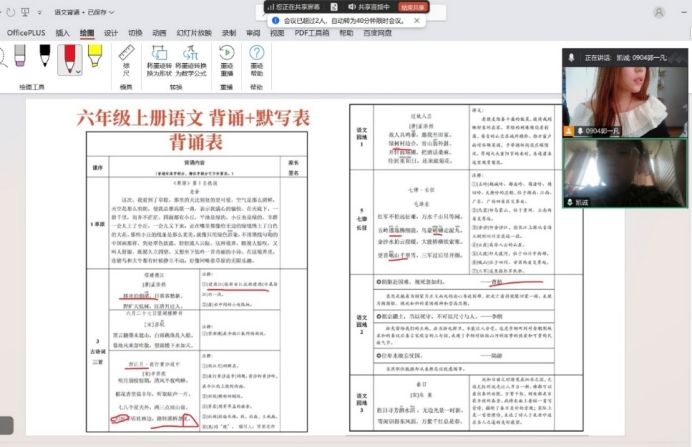Play ink replay (墨迹重播)
Viewport: 692px width, 447px height.
pos(226,62)
